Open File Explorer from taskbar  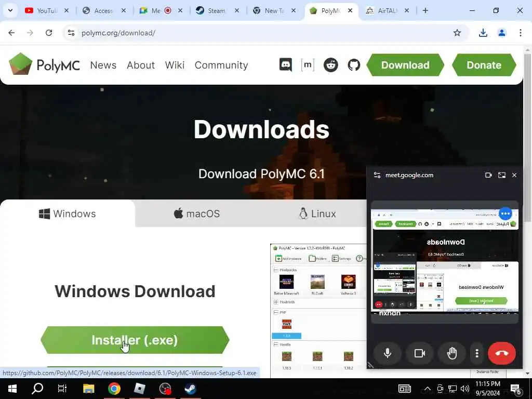point(88,389)
